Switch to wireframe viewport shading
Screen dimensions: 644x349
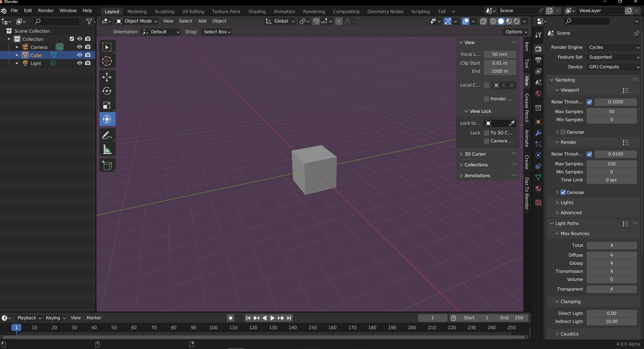[493, 21]
